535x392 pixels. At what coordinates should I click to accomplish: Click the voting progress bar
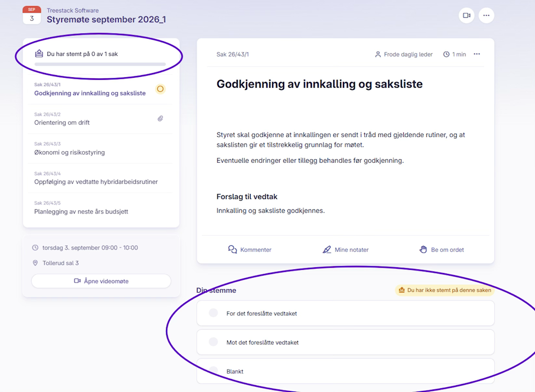click(x=100, y=64)
